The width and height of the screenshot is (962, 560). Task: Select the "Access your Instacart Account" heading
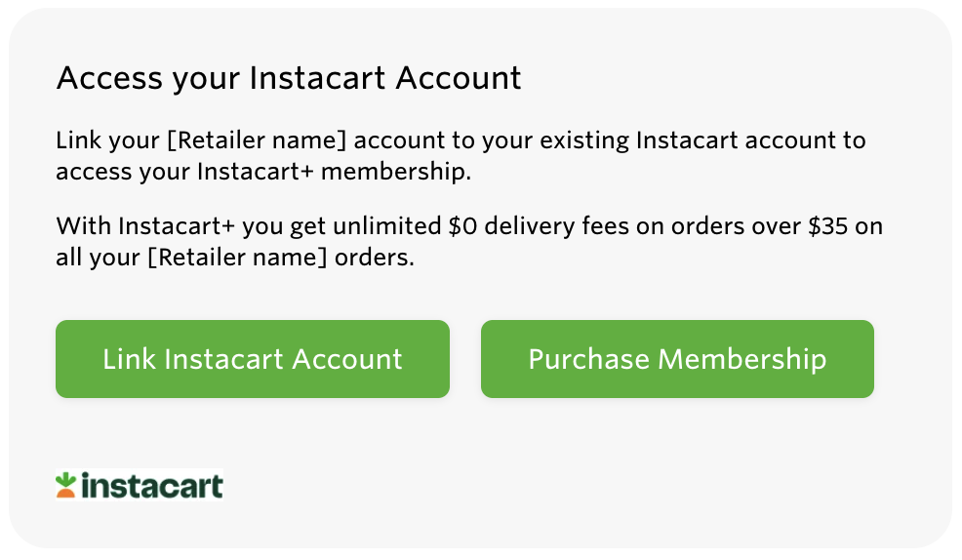coord(289,78)
